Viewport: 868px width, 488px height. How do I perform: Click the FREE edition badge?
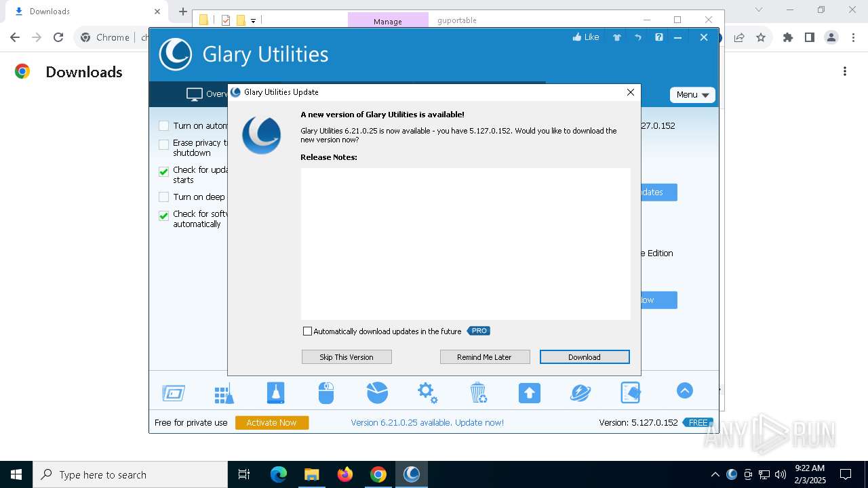(x=698, y=422)
